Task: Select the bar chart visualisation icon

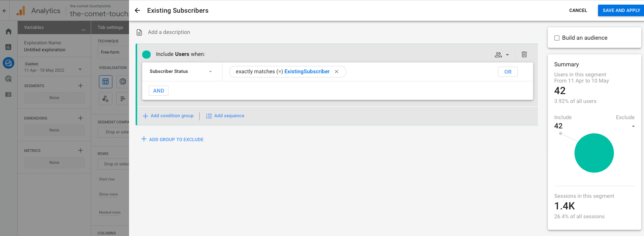Action: (123, 99)
